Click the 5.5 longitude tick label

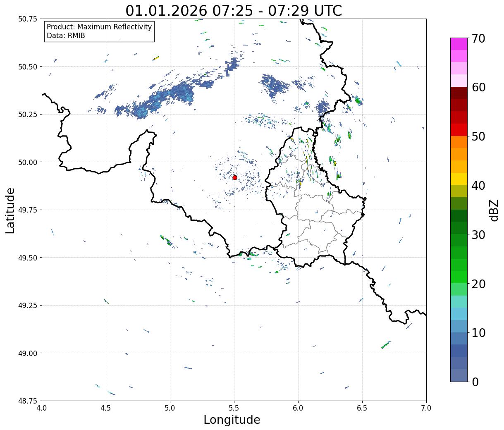[234, 408]
